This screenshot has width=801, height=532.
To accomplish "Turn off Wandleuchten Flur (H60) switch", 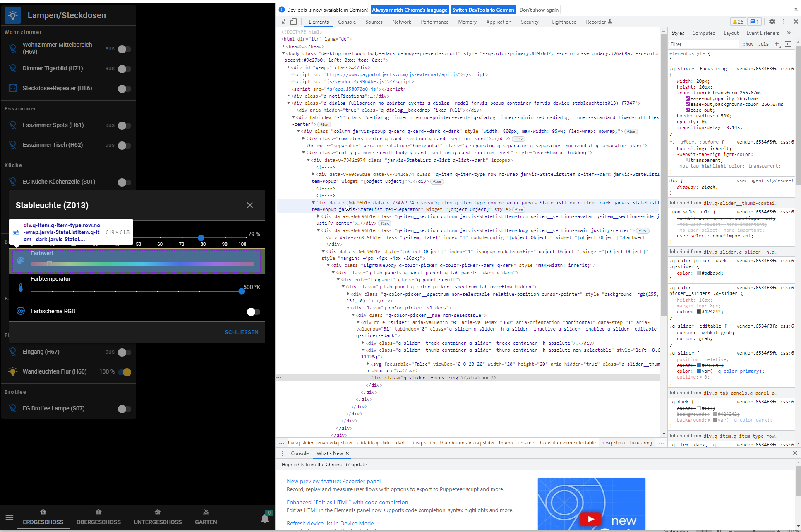I will click(x=125, y=372).
